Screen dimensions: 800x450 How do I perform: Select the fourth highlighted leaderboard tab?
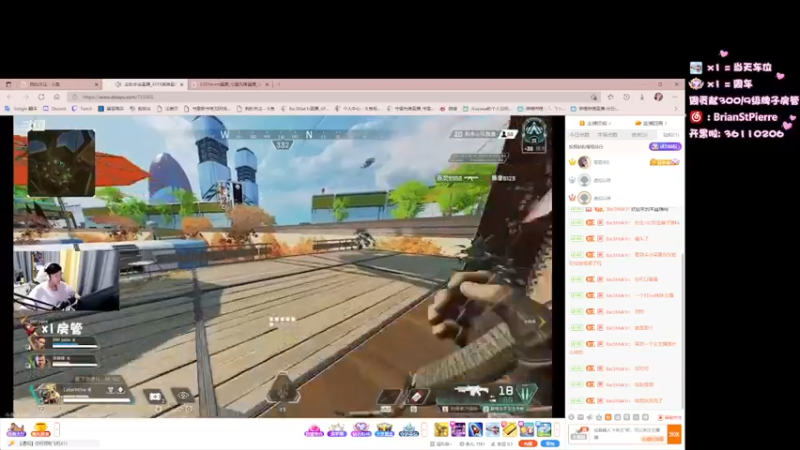pos(670,135)
